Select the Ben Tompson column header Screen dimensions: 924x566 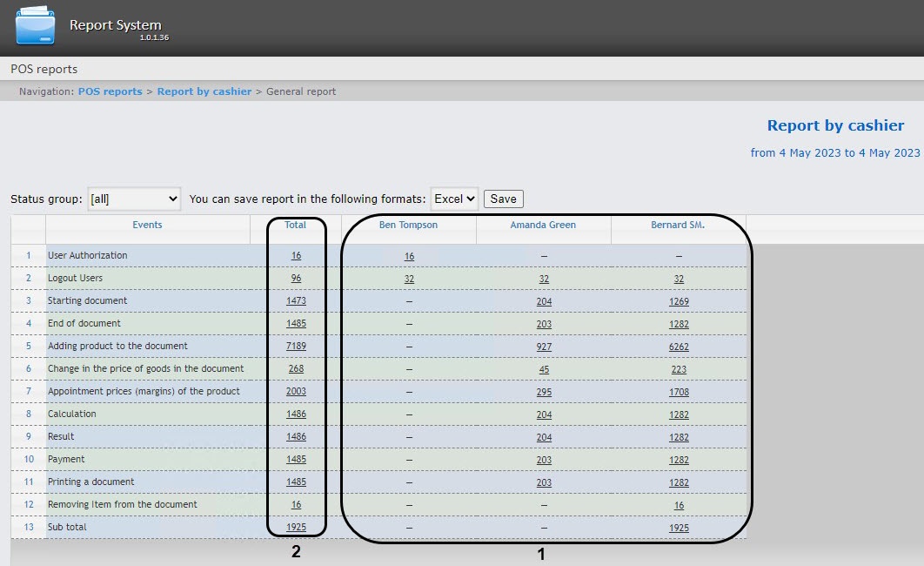[408, 225]
